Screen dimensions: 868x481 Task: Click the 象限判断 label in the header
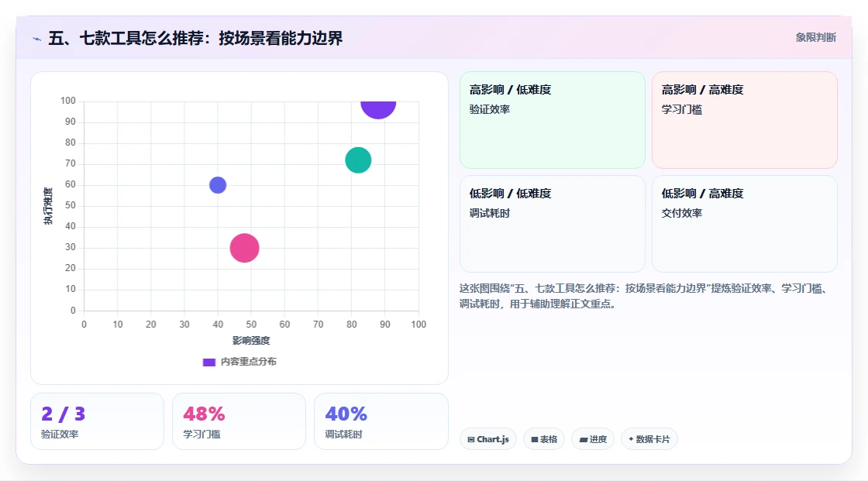815,38
